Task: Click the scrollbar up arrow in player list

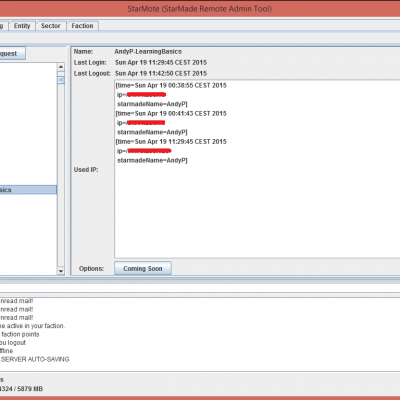Action: point(61,67)
